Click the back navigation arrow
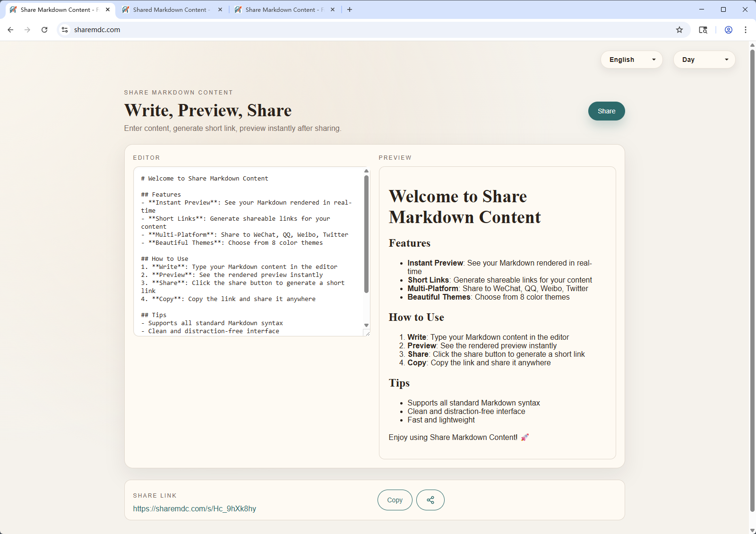Image resolution: width=756 pixels, height=534 pixels. 10,29
